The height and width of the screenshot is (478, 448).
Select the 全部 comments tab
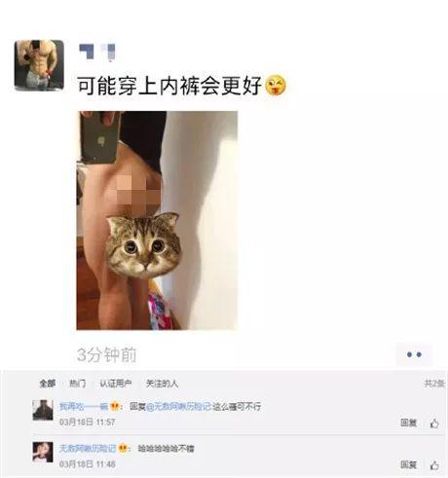click(x=48, y=384)
